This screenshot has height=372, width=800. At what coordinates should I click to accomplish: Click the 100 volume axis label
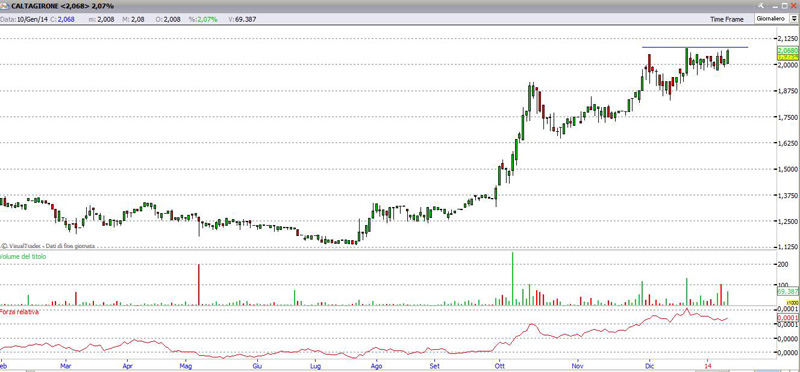[783, 285]
